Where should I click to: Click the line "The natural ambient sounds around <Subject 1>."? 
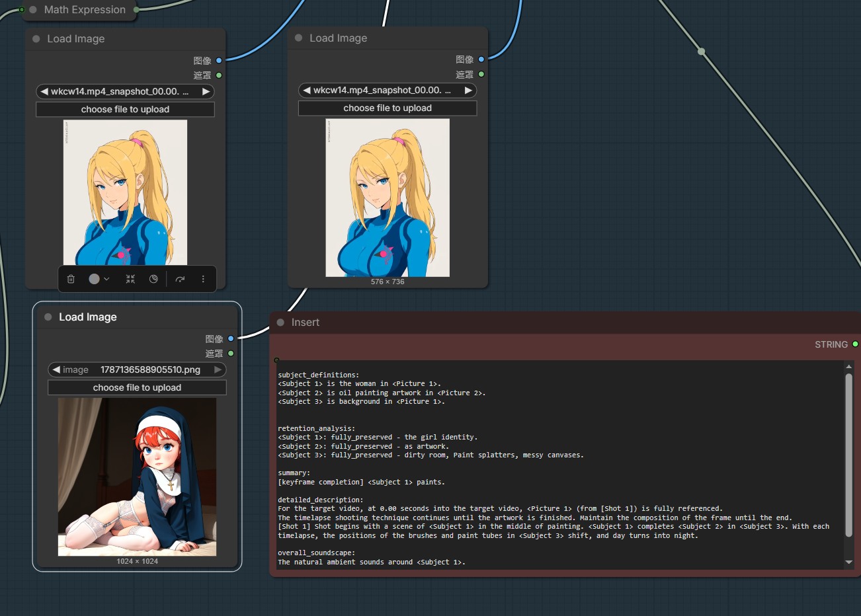click(x=372, y=562)
